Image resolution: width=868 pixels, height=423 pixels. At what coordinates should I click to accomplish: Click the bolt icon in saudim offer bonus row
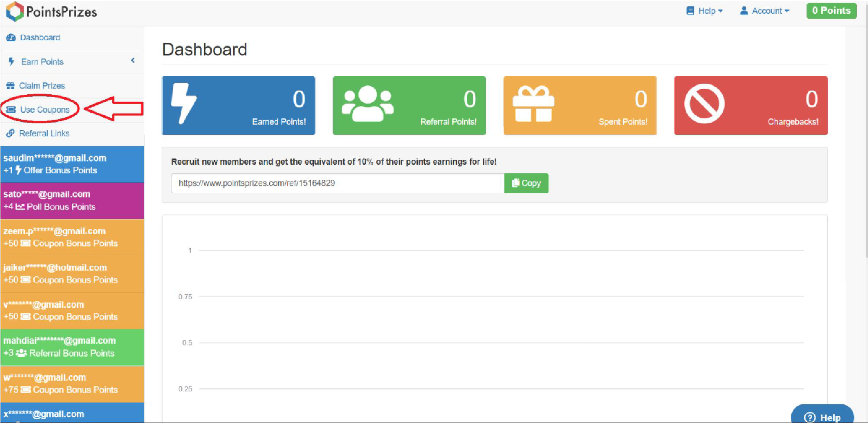18,170
